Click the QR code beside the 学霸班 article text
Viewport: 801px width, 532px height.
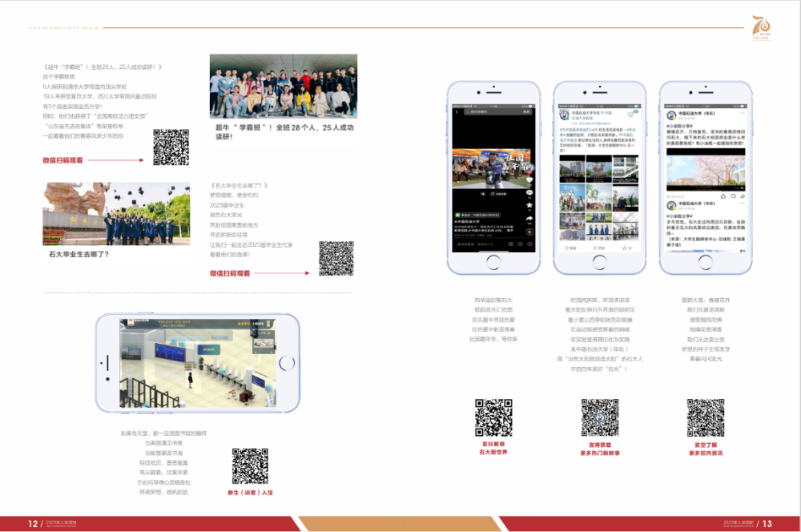[x=171, y=147]
